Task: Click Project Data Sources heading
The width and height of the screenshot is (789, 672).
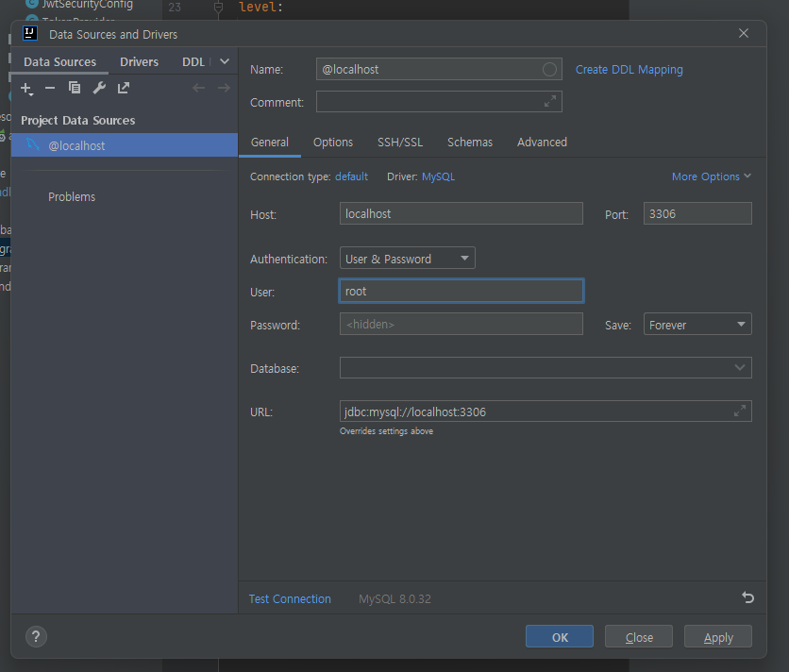Action: click(78, 120)
